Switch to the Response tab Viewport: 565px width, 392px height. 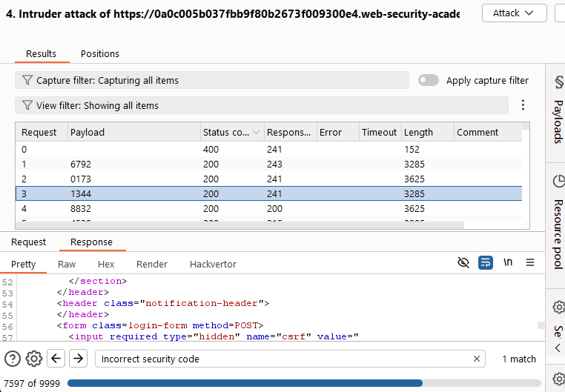[91, 242]
